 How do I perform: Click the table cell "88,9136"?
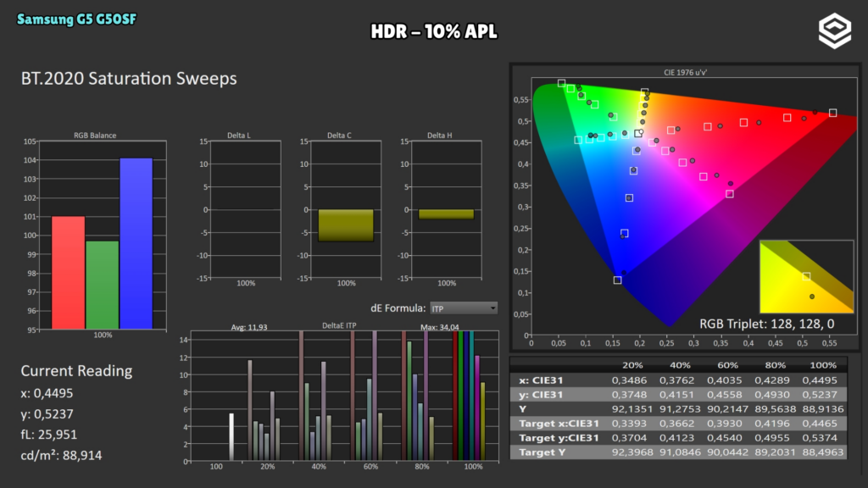(823, 409)
